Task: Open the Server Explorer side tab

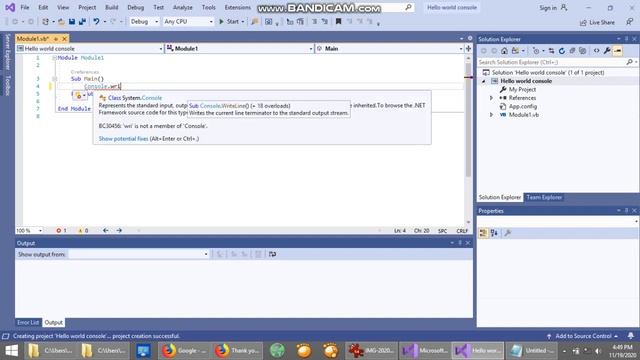Action: coord(7,52)
